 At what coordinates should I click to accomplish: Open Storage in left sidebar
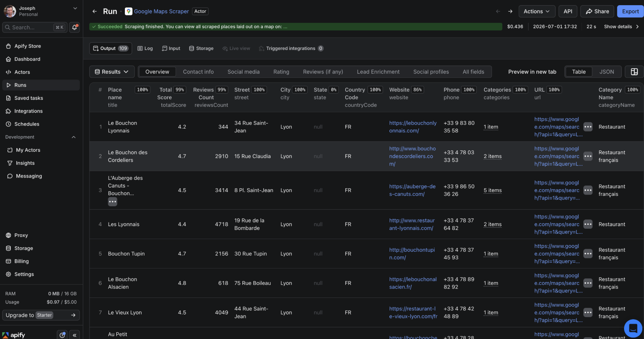point(41,248)
